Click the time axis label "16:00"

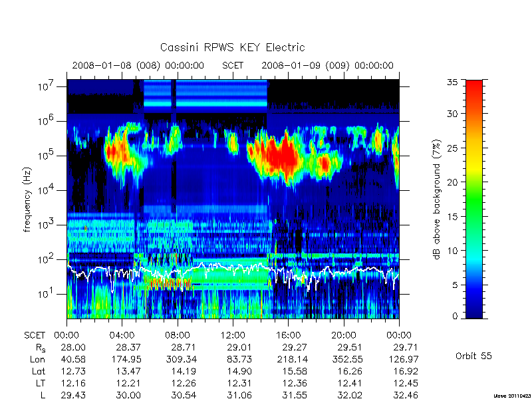288,335
